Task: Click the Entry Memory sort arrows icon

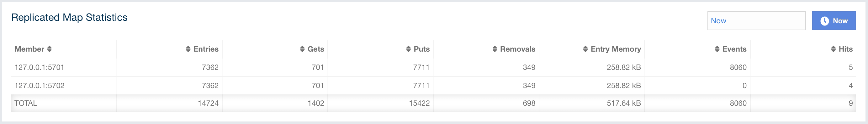Action: pyautogui.click(x=585, y=49)
